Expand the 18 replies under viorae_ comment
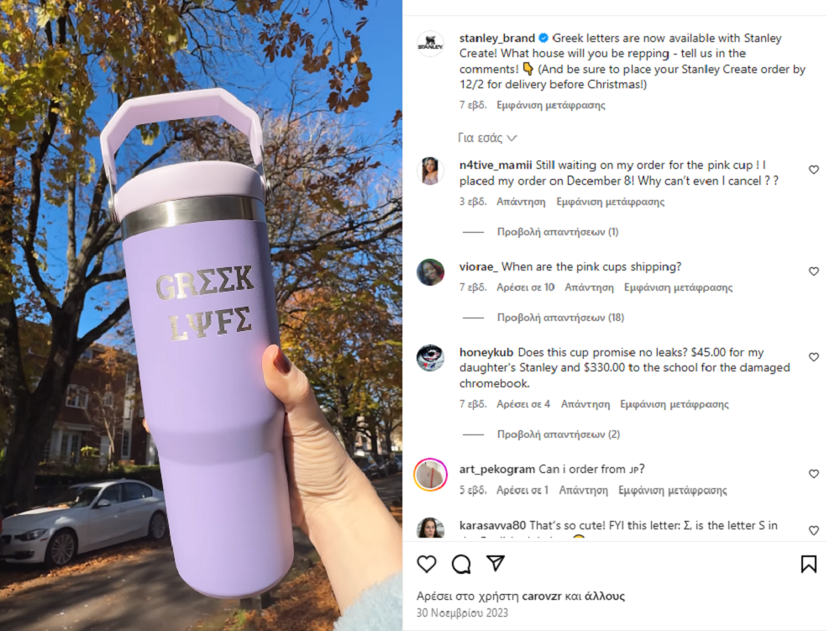 click(x=560, y=318)
